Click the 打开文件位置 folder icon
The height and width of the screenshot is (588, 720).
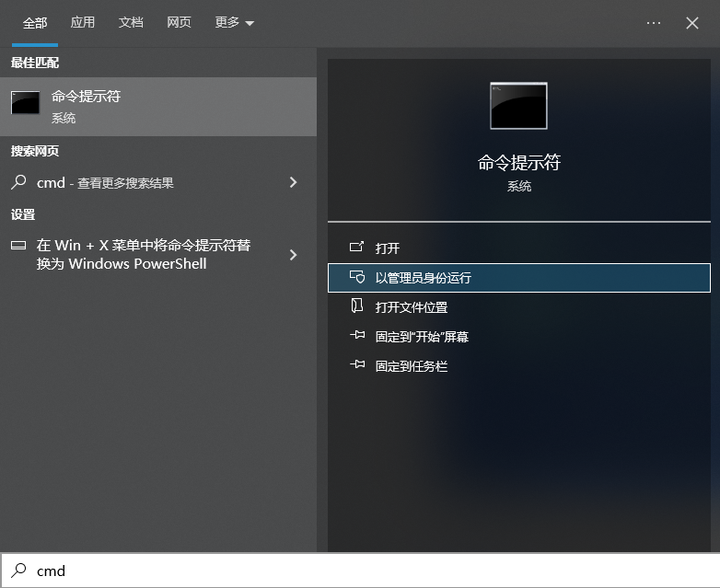tap(357, 306)
